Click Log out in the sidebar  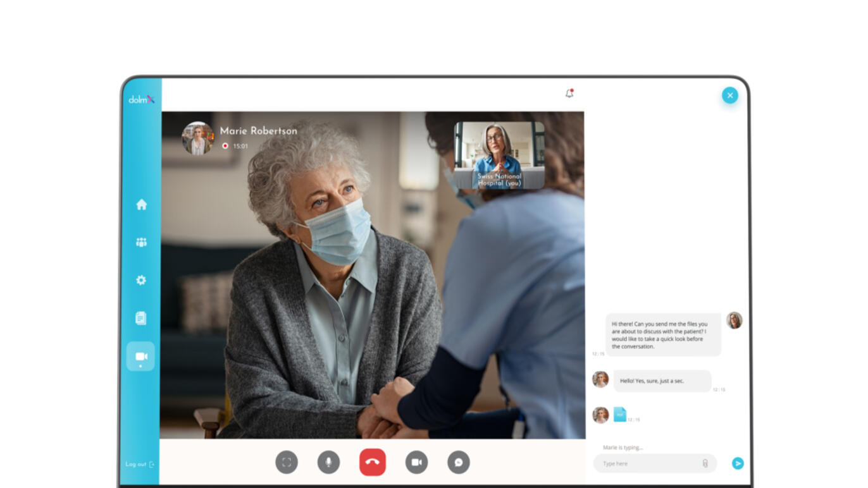(x=139, y=465)
